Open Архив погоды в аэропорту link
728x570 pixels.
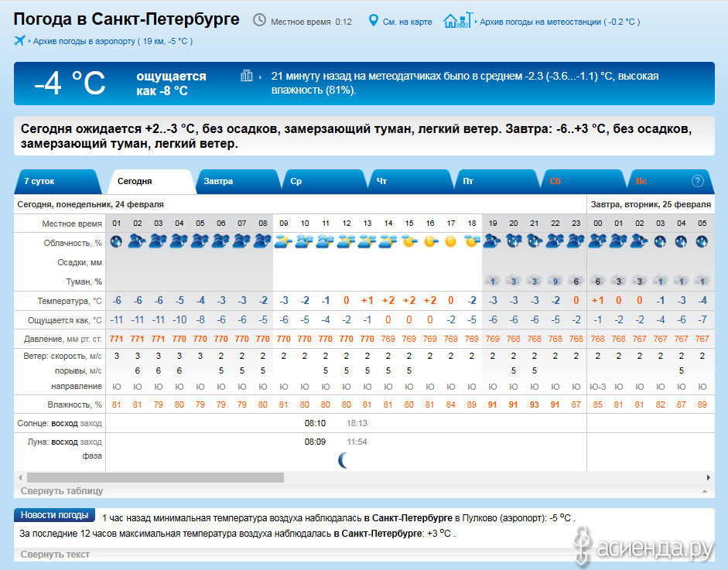click(112, 41)
